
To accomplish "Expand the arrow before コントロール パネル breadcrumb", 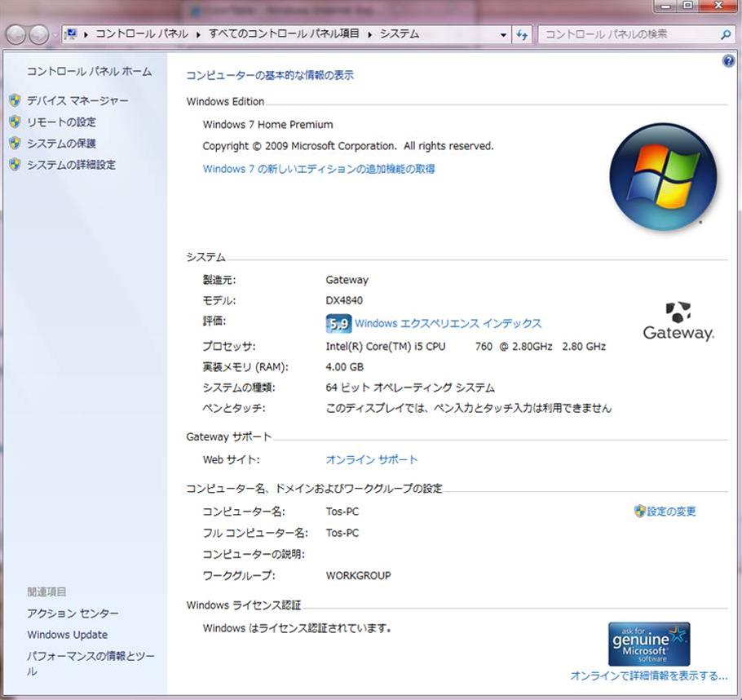I will click(x=86, y=34).
